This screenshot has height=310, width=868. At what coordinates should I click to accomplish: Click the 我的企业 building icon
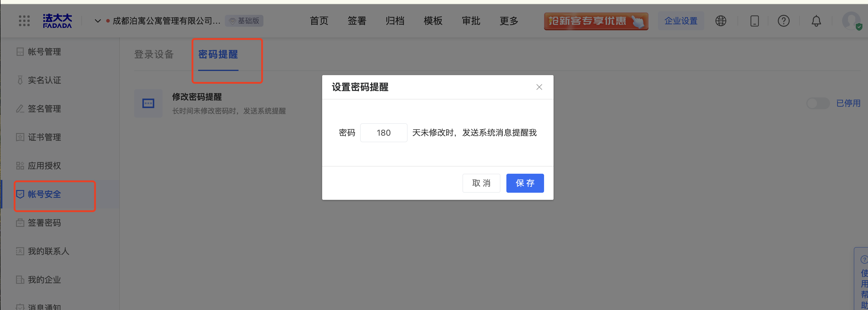(20, 280)
